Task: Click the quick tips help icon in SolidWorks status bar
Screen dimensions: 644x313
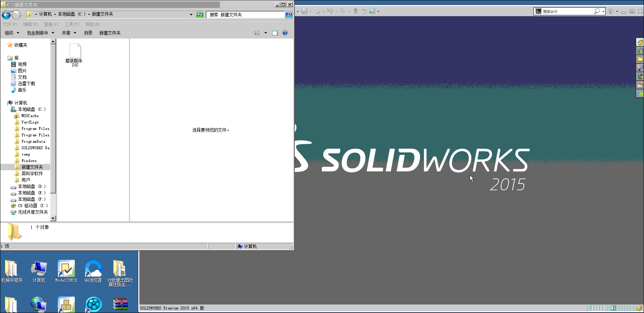Action: click(x=613, y=308)
